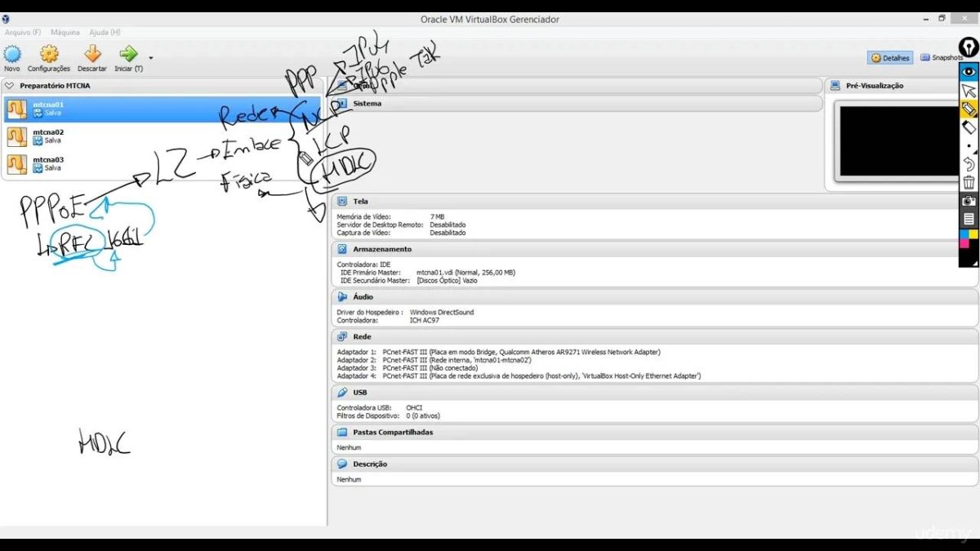Click IDE Primário Master mtcna01.vdi entry
This screenshot has height=551, width=980.
pyautogui.click(x=428, y=273)
